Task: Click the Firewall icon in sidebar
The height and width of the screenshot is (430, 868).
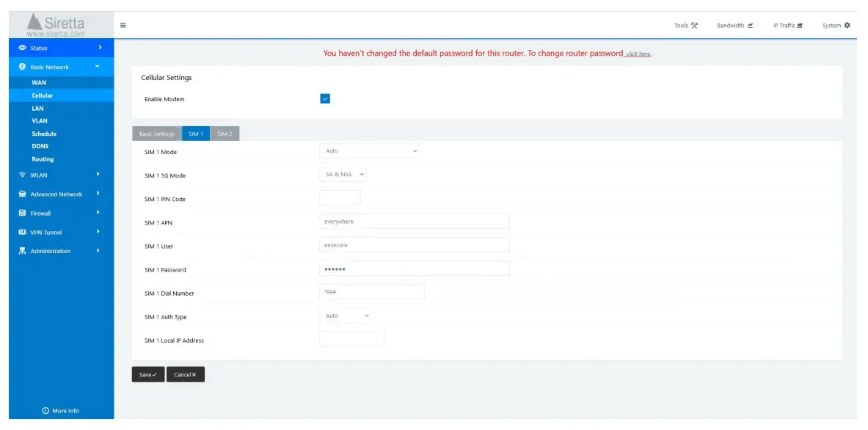Action: (x=22, y=213)
